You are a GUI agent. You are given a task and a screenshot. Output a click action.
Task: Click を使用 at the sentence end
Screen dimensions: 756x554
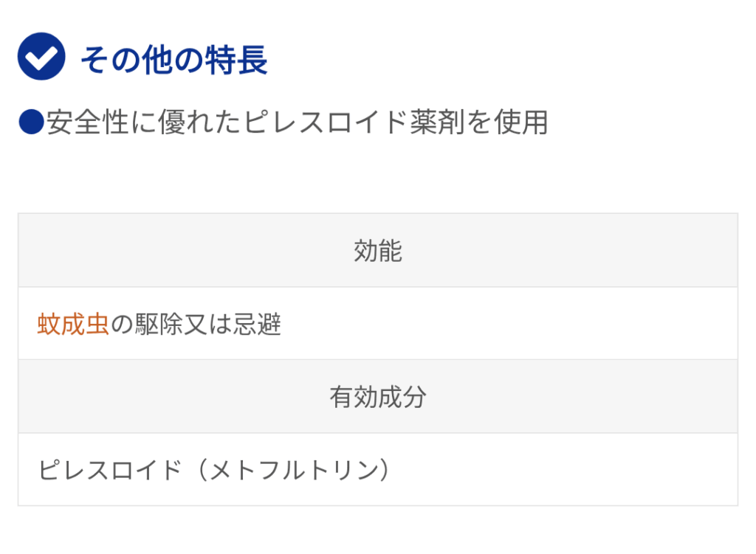point(507,122)
